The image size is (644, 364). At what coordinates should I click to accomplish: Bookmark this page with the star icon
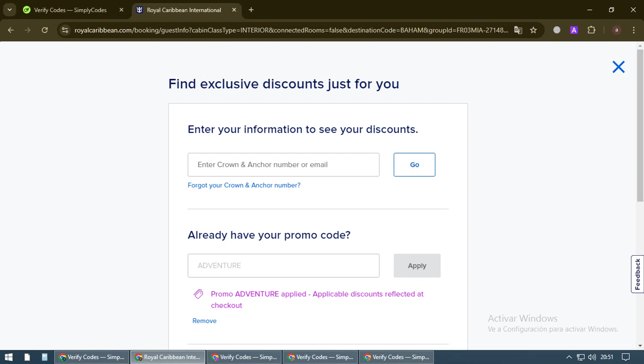(x=533, y=30)
